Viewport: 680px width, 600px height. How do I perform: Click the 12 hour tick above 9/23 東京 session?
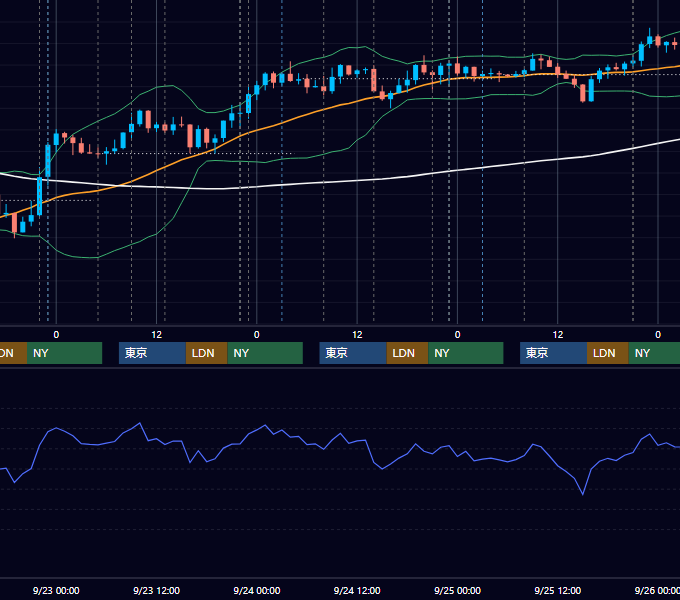point(157,335)
